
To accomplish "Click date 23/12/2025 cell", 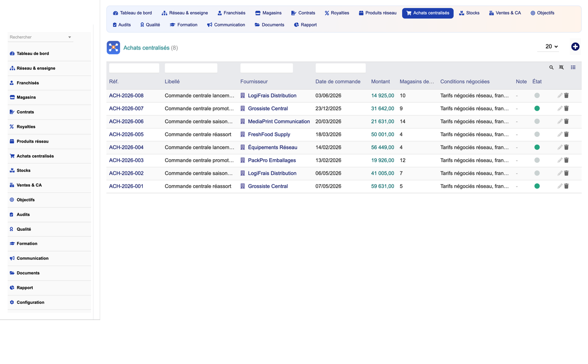I will point(329,108).
